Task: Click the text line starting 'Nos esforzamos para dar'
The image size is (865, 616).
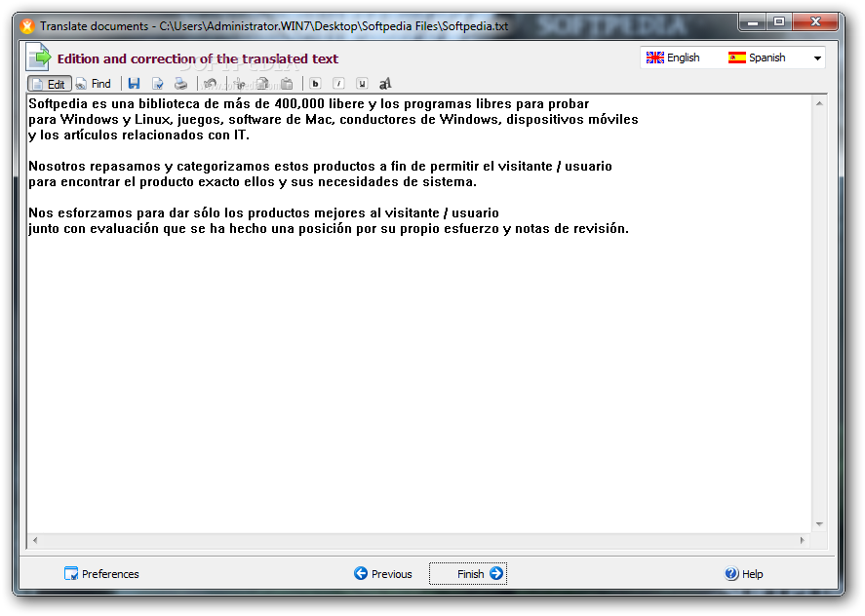Action: click(x=263, y=212)
